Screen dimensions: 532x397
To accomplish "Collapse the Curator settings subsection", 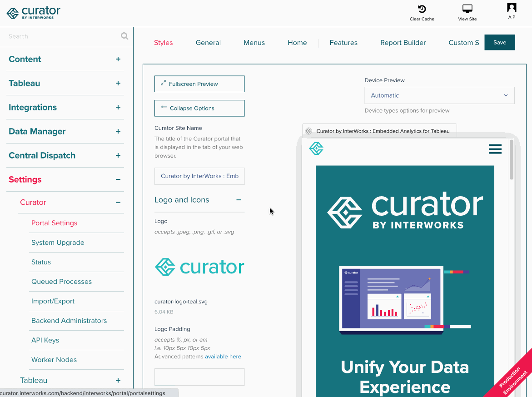I will (118, 202).
